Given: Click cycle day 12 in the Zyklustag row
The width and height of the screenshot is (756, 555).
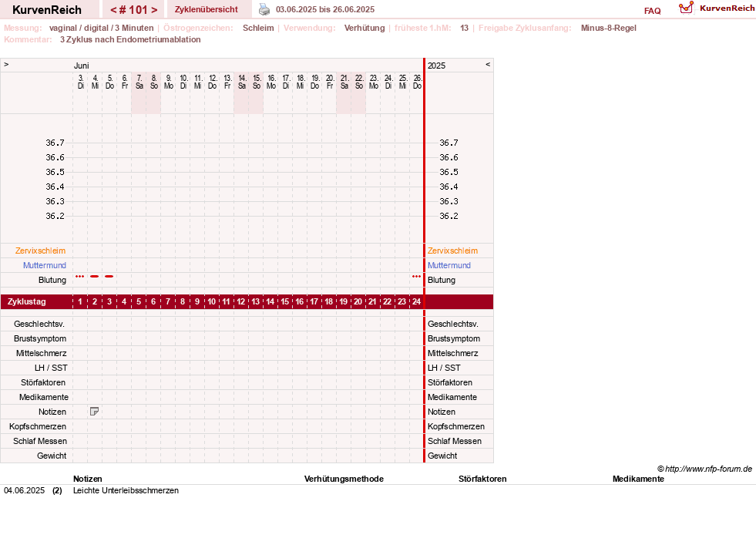Looking at the screenshot, I should [x=241, y=302].
